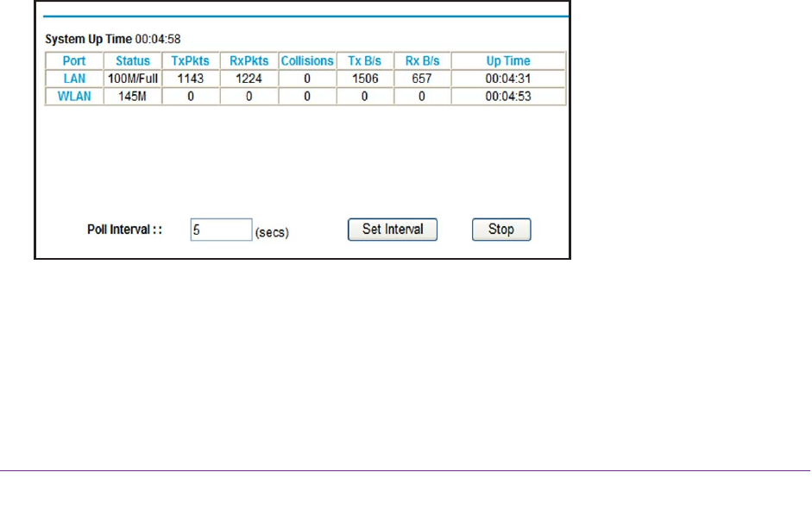Select the 1143 TxPkts value
The width and height of the screenshot is (812, 529).
pyautogui.click(x=191, y=79)
